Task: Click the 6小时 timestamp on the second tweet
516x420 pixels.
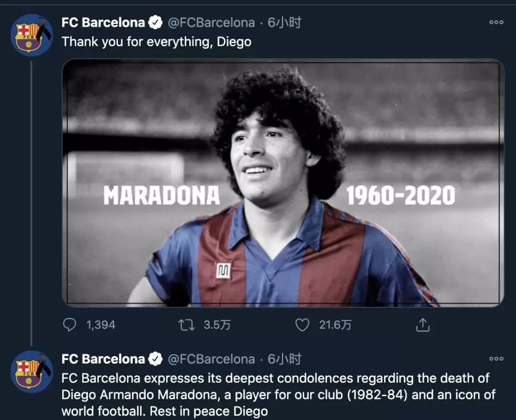Action: 284,359
